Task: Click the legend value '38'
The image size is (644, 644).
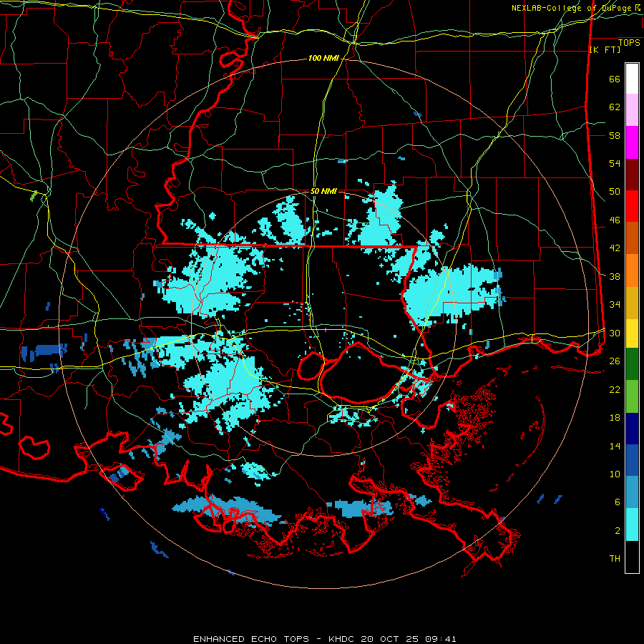Action: pos(615,276)
